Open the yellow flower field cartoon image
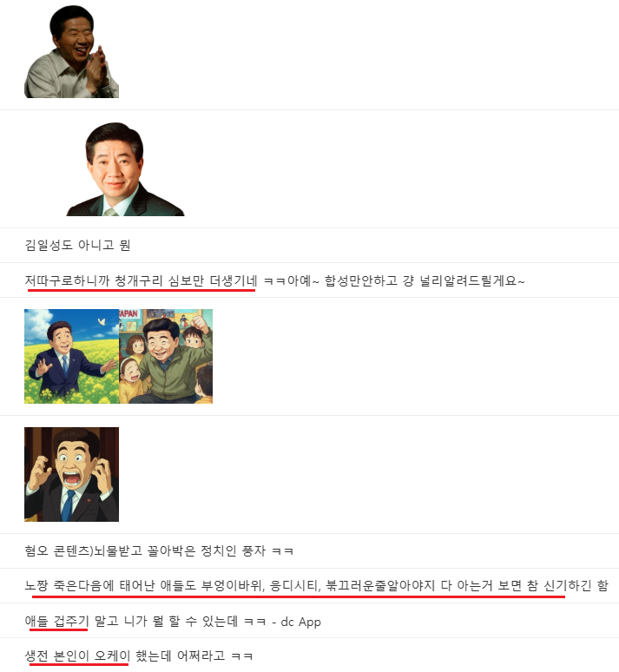The image size is (619, 672). [71, 356]
